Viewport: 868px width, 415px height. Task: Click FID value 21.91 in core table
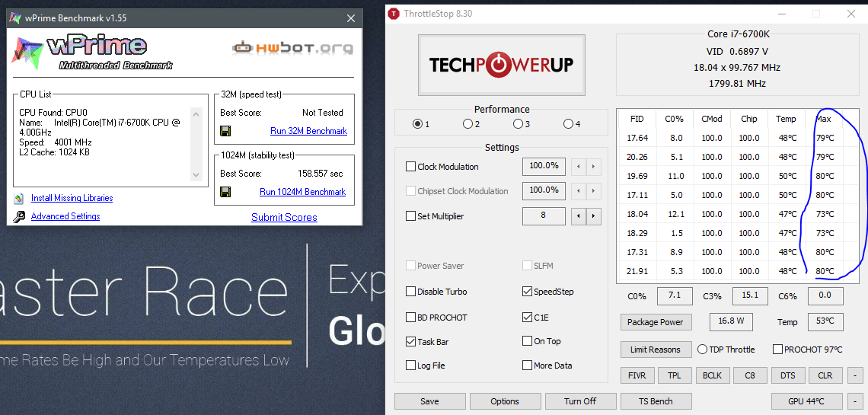[637, 271]
